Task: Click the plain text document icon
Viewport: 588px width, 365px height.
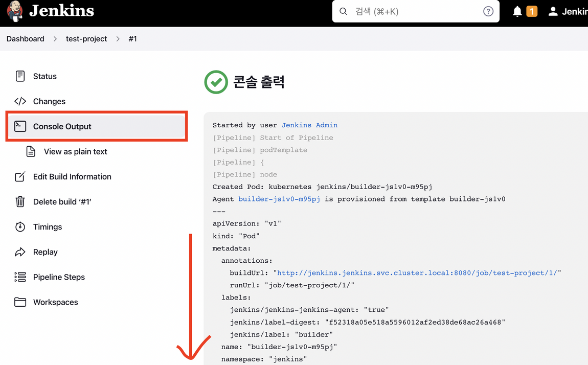Action: (x=31, y=151)
